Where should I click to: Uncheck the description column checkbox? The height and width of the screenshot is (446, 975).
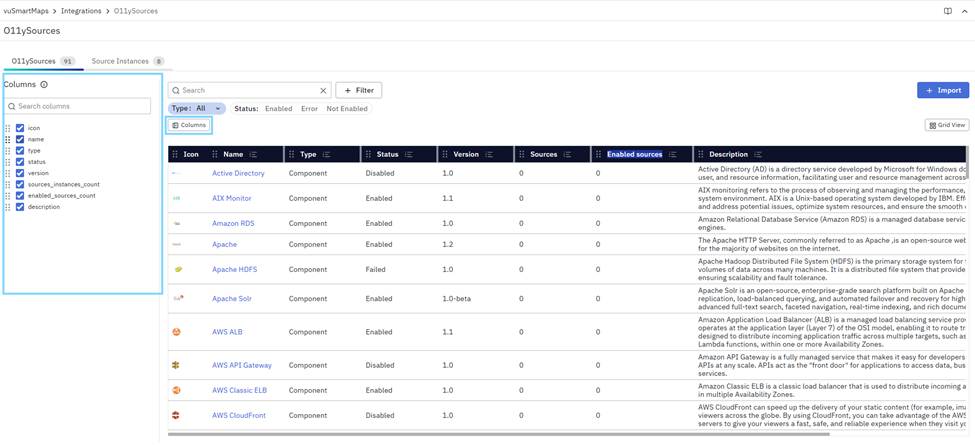(20, 207)
